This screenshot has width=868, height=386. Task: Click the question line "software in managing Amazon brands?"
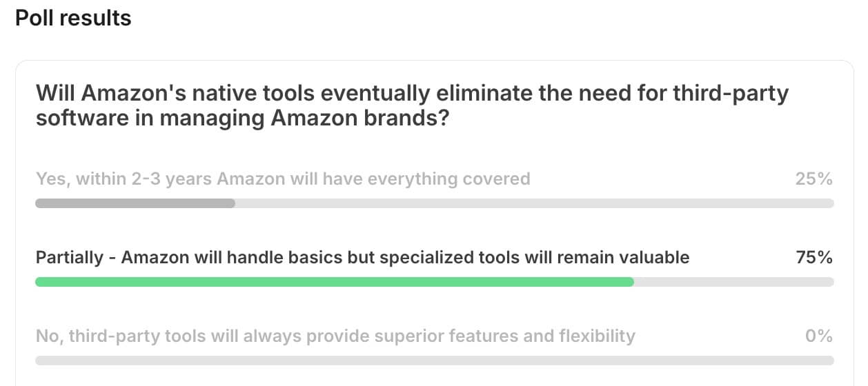click(x=243, y=119)
